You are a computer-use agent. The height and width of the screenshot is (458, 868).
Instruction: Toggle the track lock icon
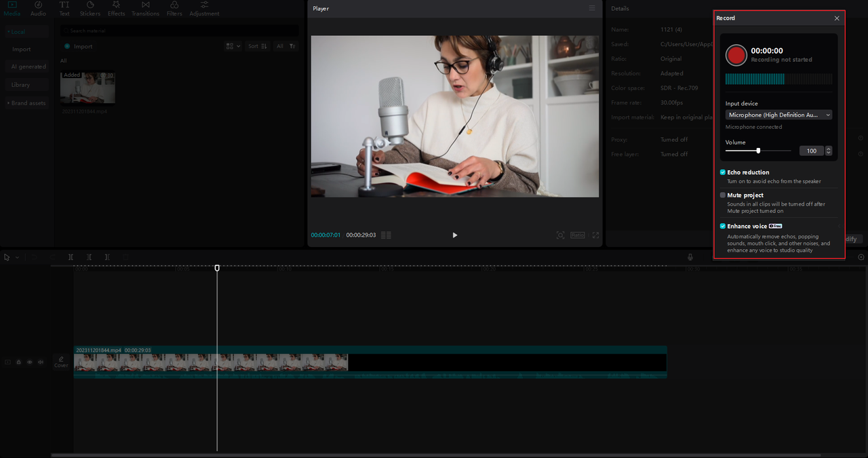click(19, 362)
